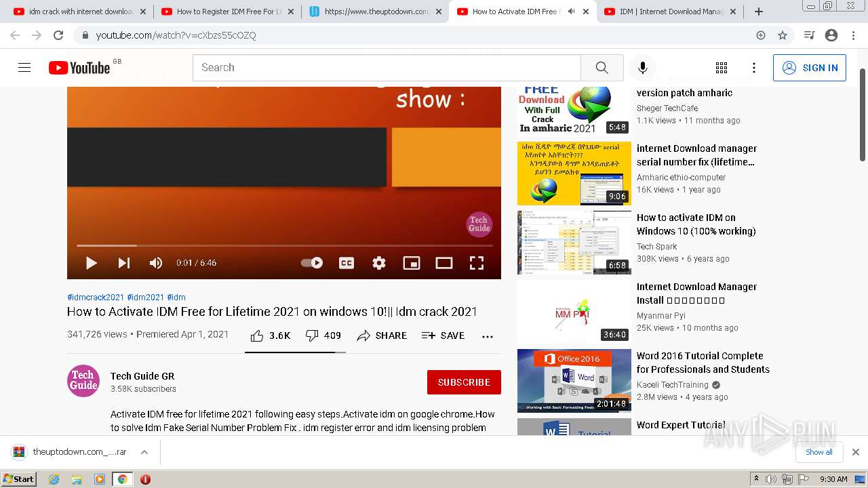Viewport: 868px width, 488px height.
Task: Play the video
Action: click(x=92, y=263)
